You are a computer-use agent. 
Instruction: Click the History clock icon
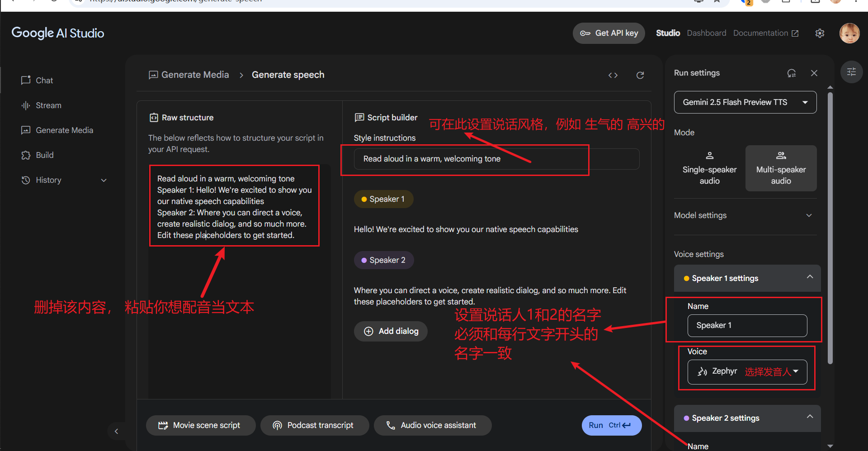(x=26, y=180)
